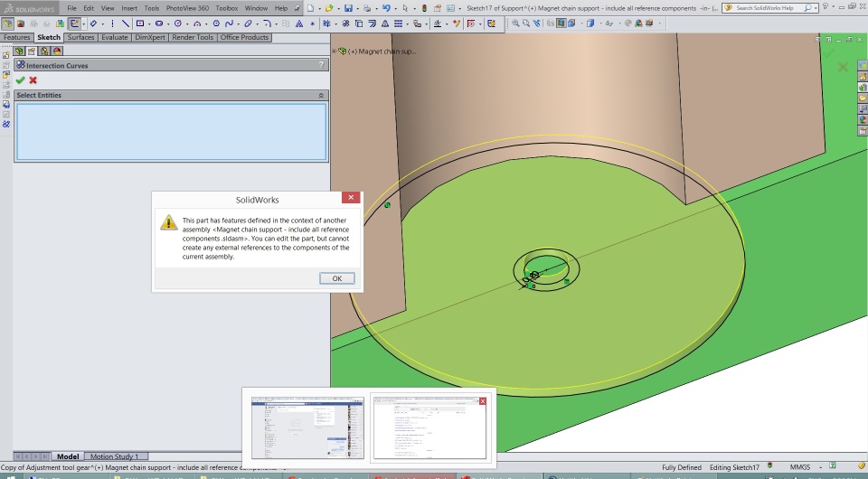This screenshot has height=479, width=868.
Task: Click the Save icon
Action: [348, 8]
